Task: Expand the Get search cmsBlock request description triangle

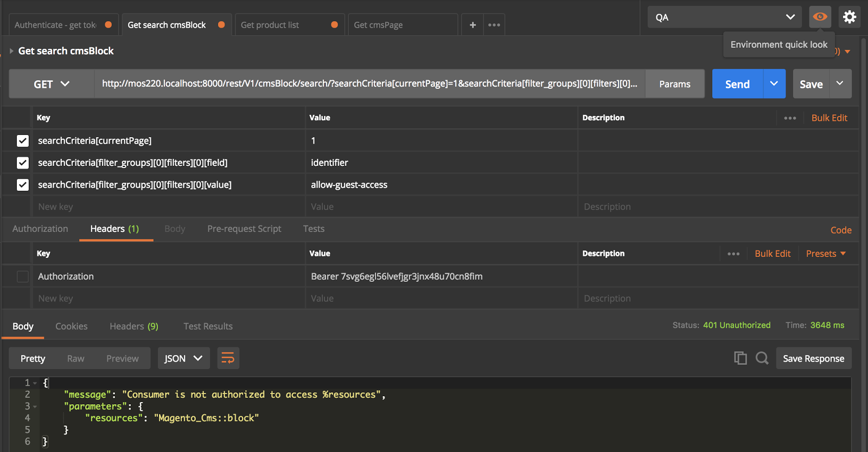Action: 11,51
